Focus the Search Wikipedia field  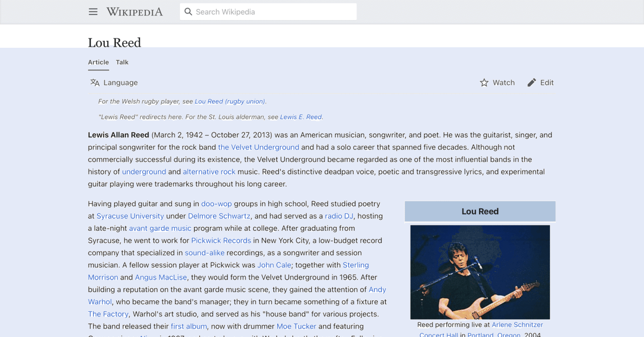coord(268,12)
